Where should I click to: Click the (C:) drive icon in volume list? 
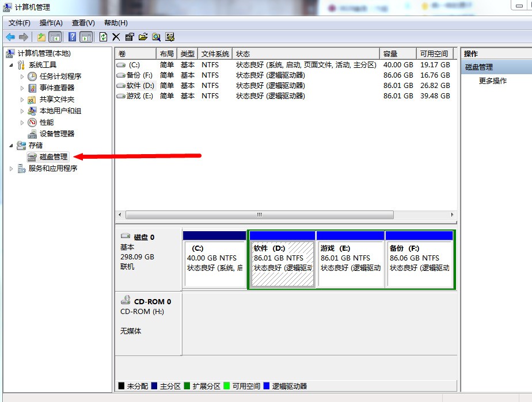(121, 65)
